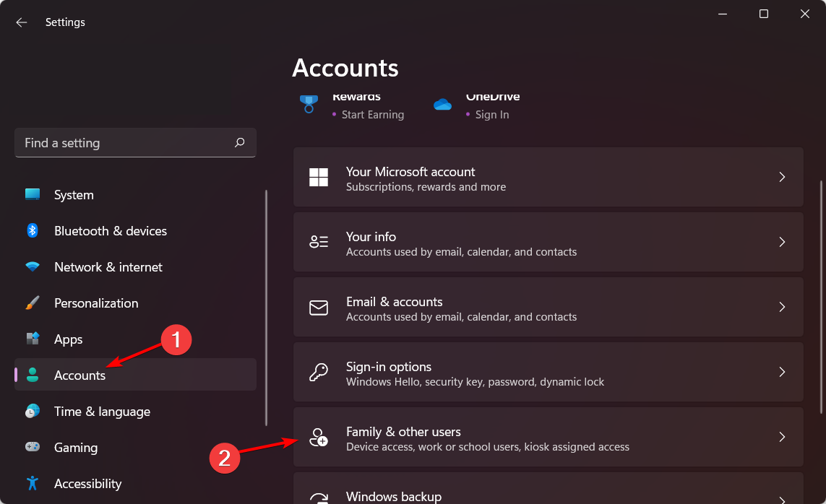Select Apps in the sidebar menu

(x=69, y=339)
